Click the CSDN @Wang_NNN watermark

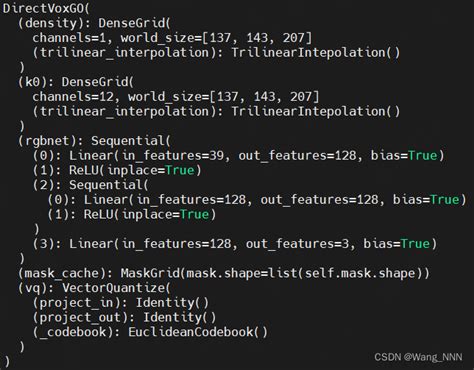(x=418, y=357)
